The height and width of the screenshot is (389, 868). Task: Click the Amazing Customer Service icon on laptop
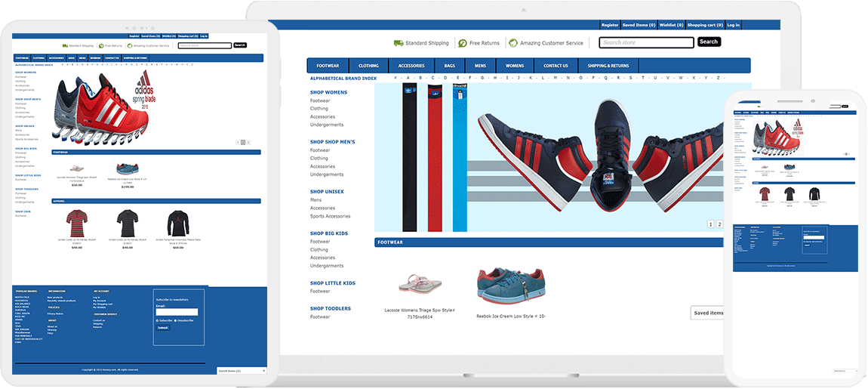(x=513, y=43)
